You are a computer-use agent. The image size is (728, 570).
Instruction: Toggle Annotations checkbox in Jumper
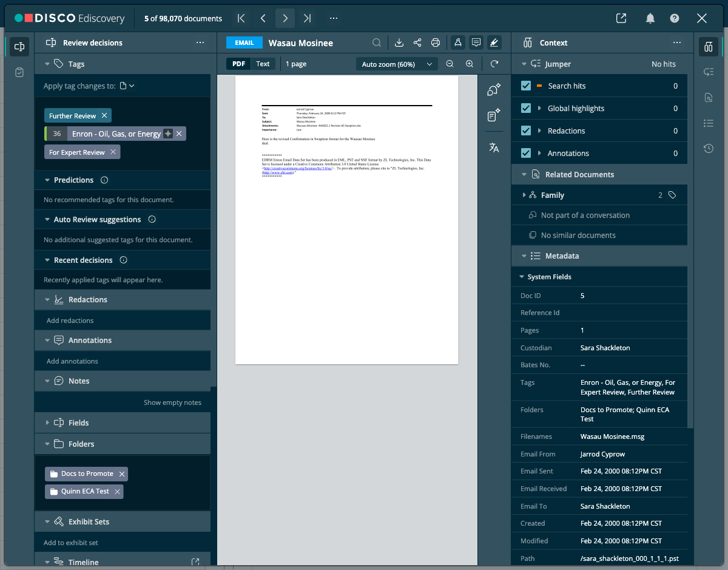coord(526,153)
